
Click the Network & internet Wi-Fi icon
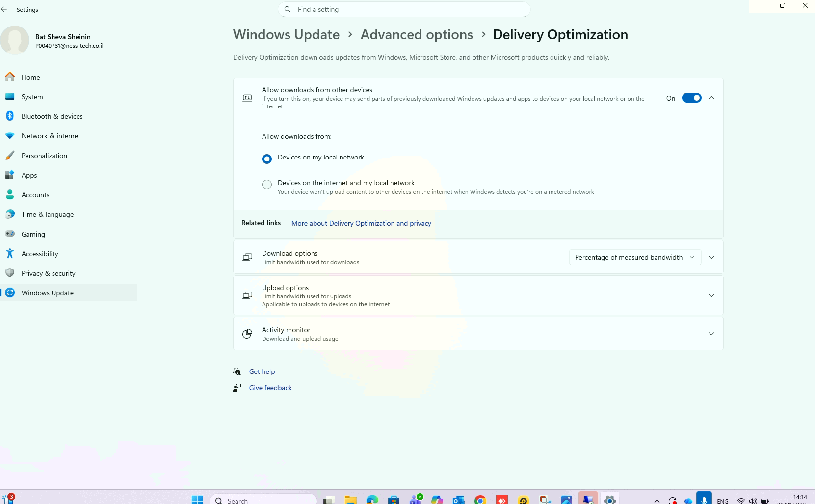pyautogui.click(x=10, y=136)
